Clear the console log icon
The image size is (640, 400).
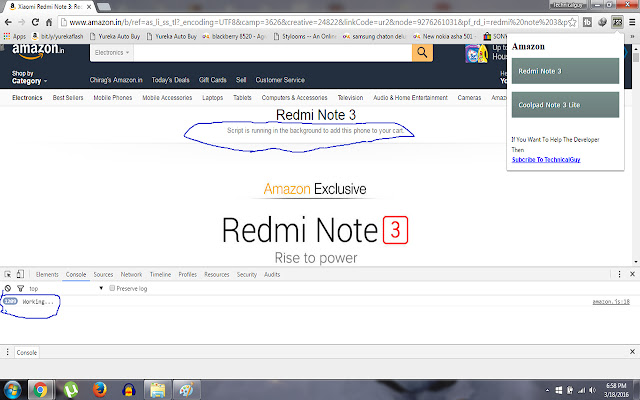(7, 288)
